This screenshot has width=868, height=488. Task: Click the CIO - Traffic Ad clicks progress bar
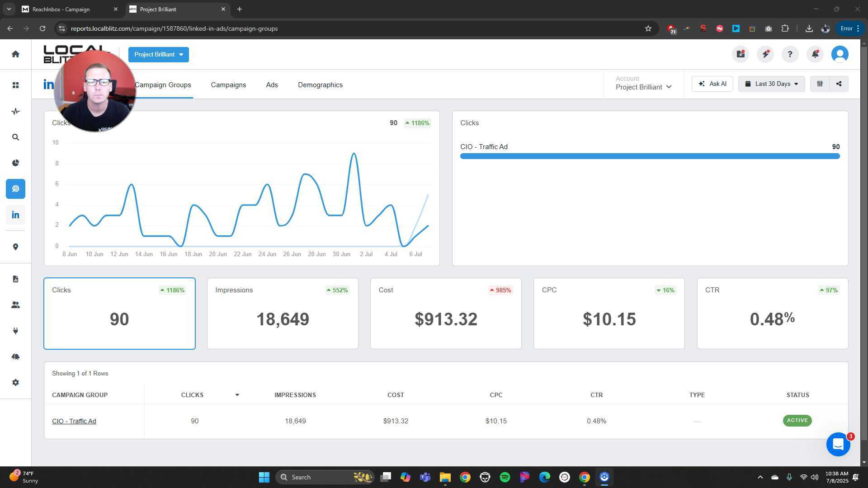click(650, 156)
